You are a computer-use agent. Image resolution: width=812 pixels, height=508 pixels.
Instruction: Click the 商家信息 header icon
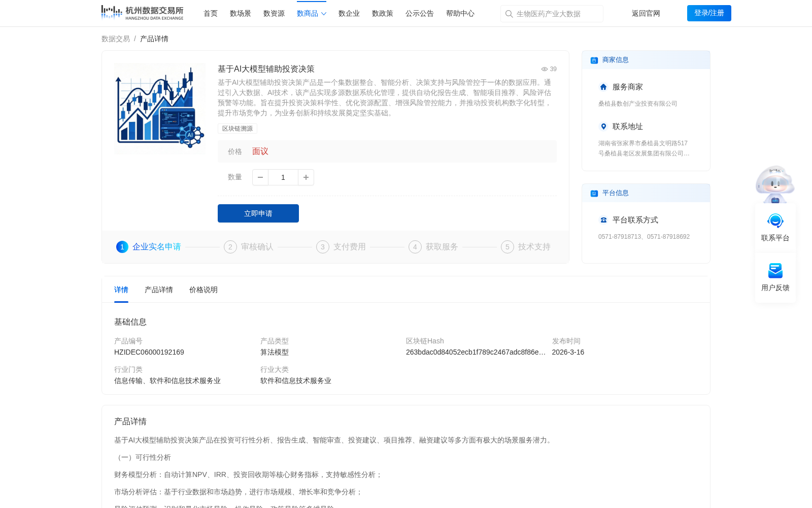point(594,60)
